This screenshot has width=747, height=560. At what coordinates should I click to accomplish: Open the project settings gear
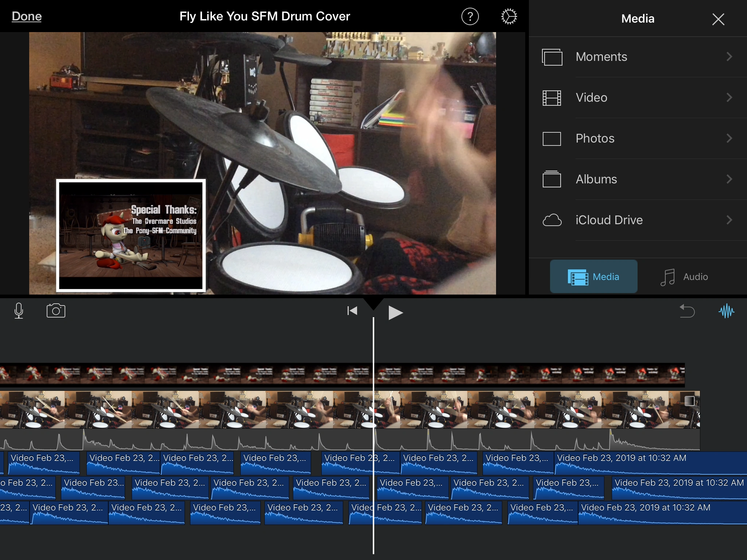click(509, 16)
